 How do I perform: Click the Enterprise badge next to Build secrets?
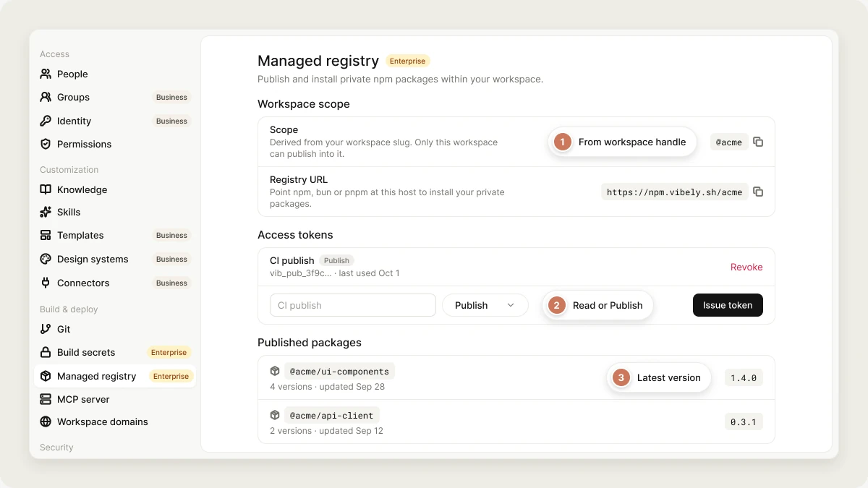[169, 352]
